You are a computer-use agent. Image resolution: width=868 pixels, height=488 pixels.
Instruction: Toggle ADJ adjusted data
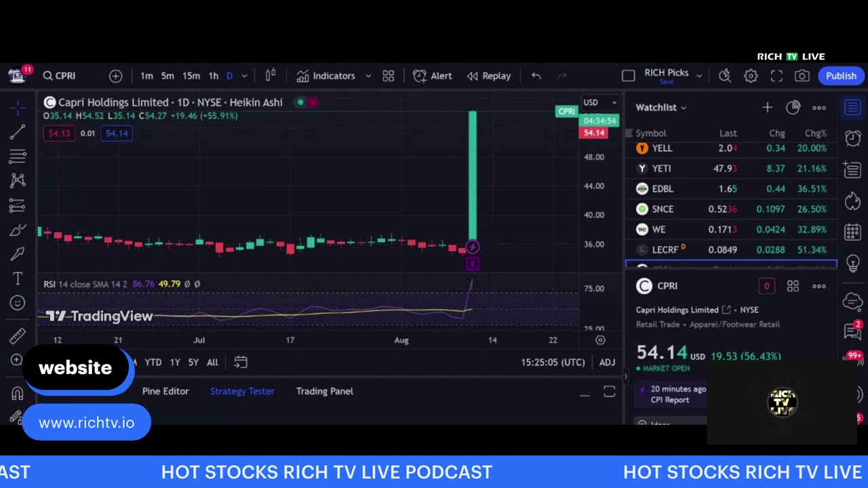tap(607, 363)
